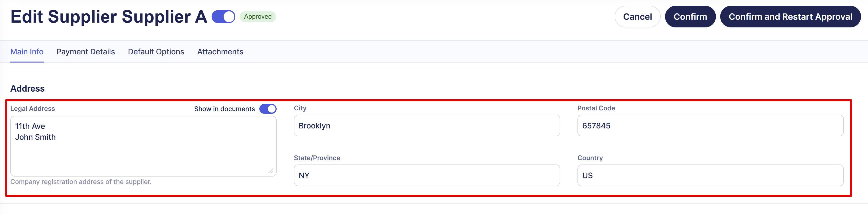Click the company registration address hint
Screen dimensions: 868x215
81,182
